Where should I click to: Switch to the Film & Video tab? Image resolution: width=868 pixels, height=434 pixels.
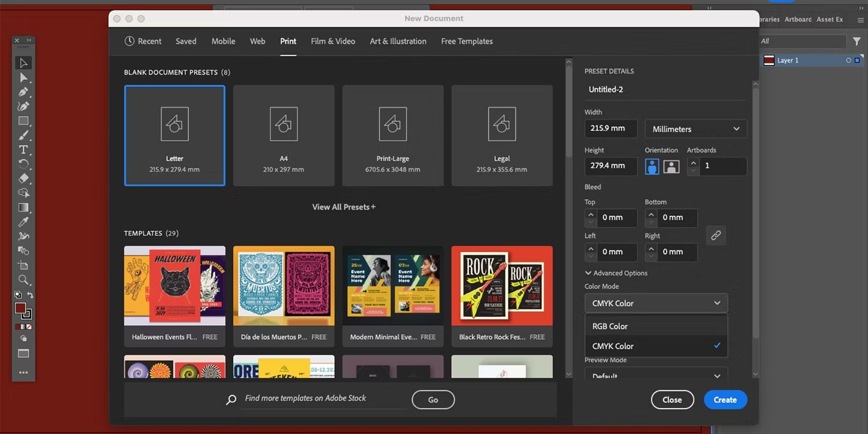tap(333, 41)
